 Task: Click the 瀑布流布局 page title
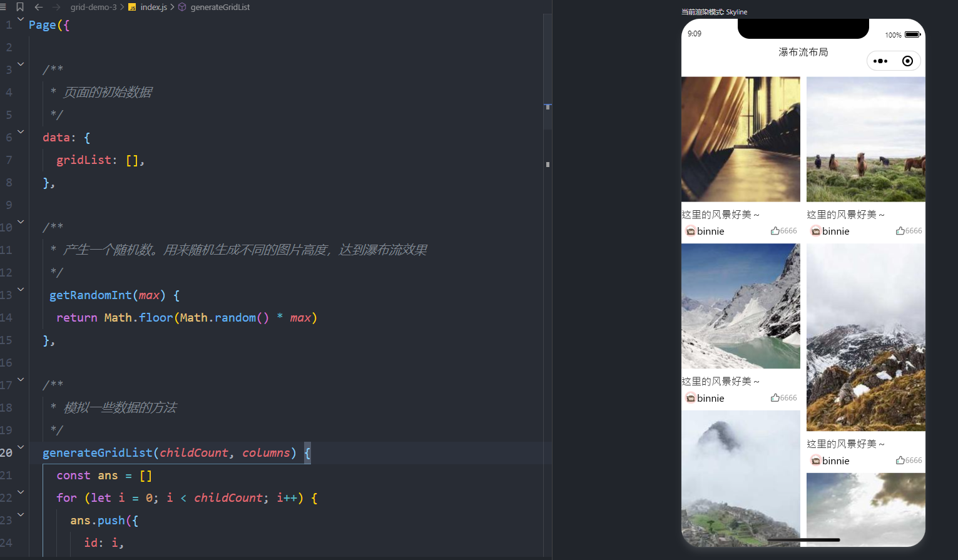pos(803,52)
